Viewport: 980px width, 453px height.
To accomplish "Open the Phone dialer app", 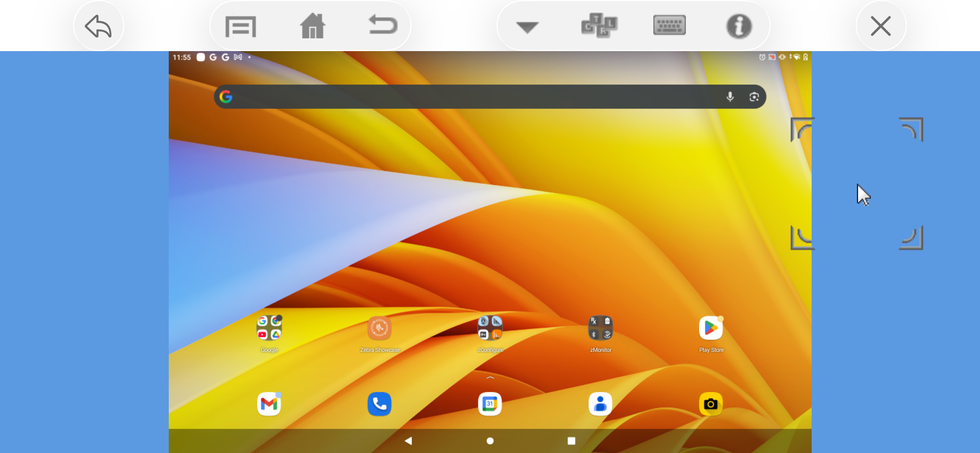I will (379, 404).
